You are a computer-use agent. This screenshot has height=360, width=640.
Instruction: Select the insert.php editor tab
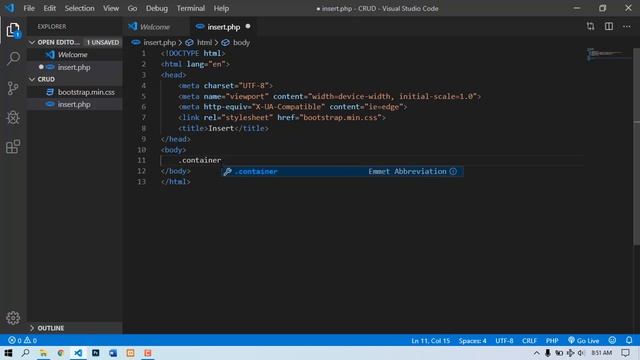[x=223, y=27]
